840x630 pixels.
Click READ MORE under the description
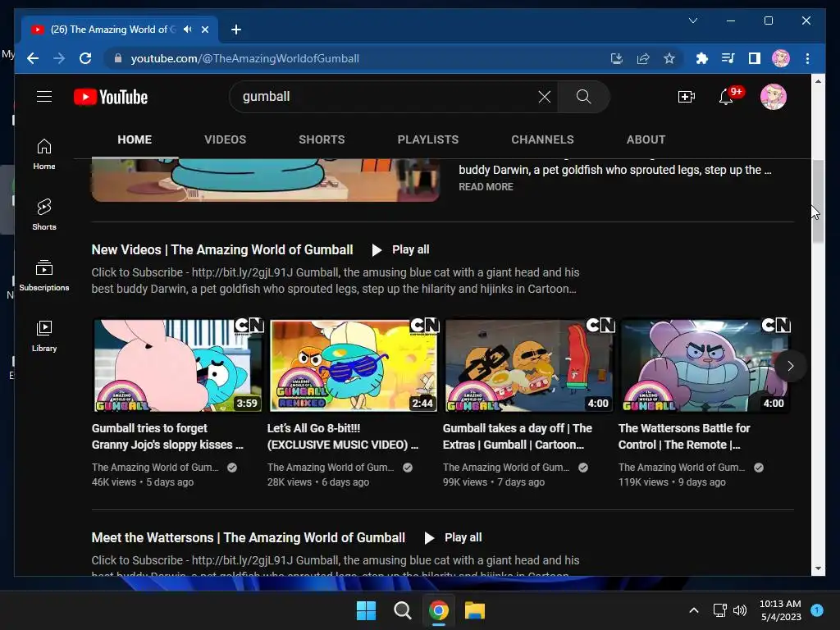pos(486,187)
